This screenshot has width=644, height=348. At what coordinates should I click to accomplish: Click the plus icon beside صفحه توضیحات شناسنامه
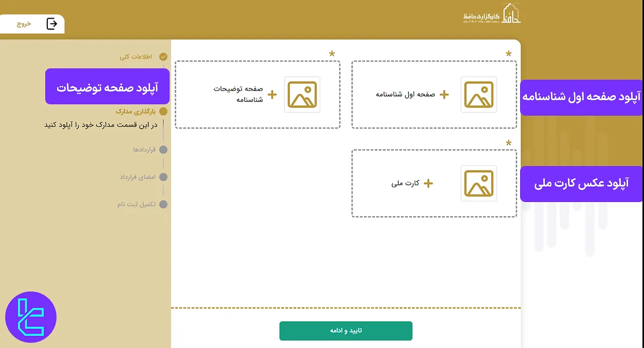point(272,95)
